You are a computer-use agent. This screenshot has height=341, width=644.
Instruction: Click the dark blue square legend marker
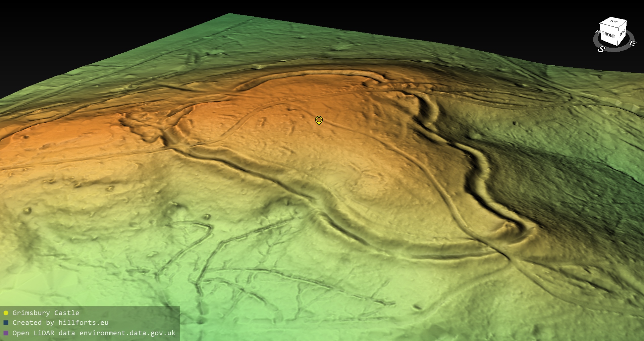pyautogui.click(x=6, y=323)
